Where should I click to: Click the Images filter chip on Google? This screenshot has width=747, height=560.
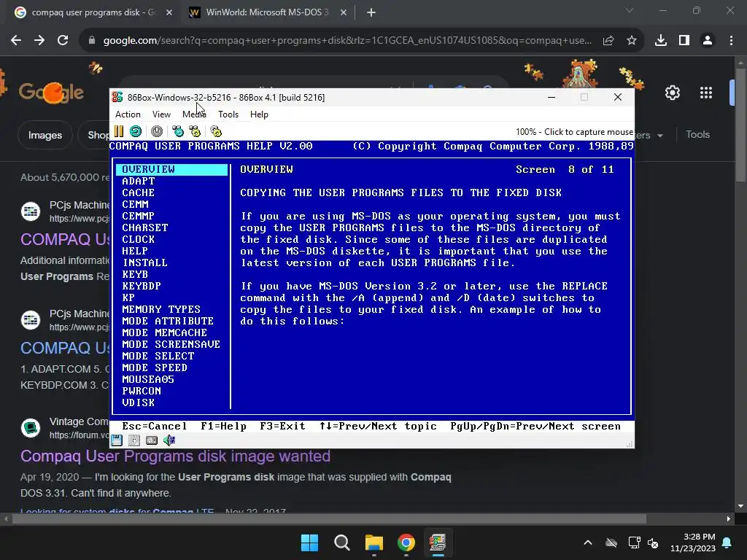(44, 135)
